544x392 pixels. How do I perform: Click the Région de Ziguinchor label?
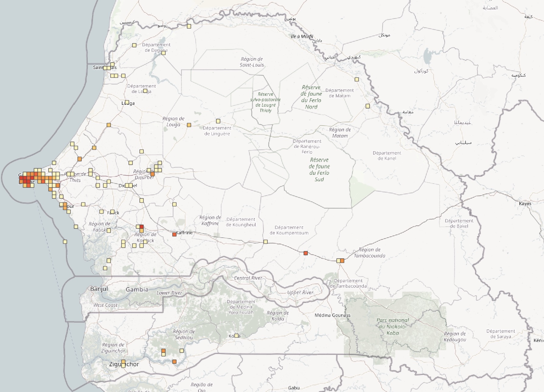113,348
